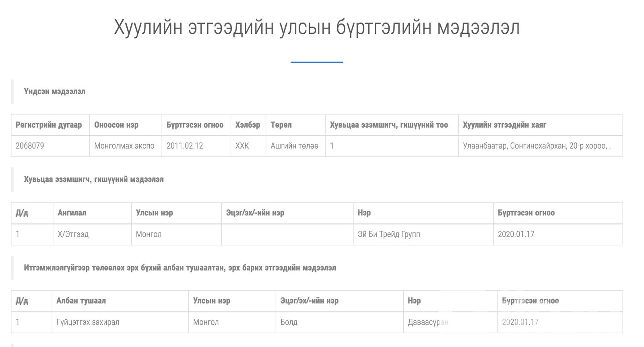Select the registration date 2011.02.12 cell
The width and height of the screenshot is (644, 347).
coord(185,146)
